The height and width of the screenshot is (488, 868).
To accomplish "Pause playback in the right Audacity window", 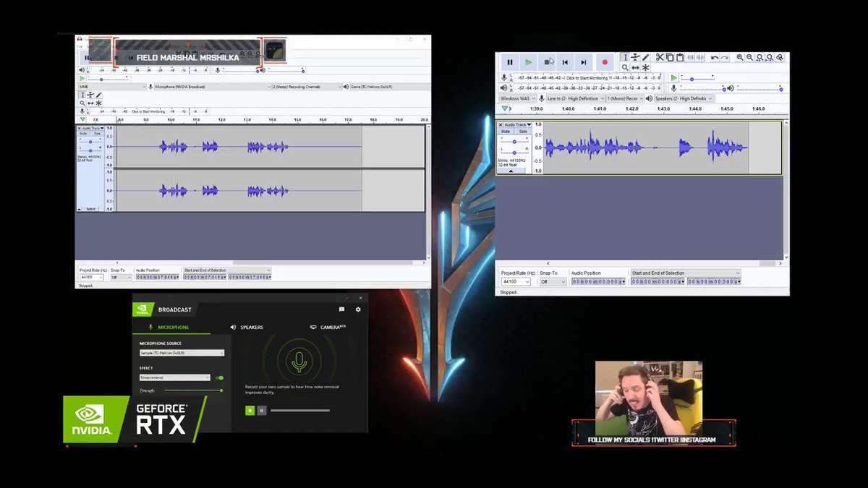I will click(509, 63).
